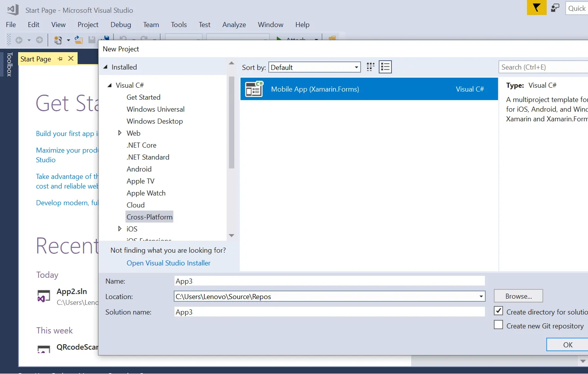
Task: Select Apple TV category
Action: (x=140, y=181)
